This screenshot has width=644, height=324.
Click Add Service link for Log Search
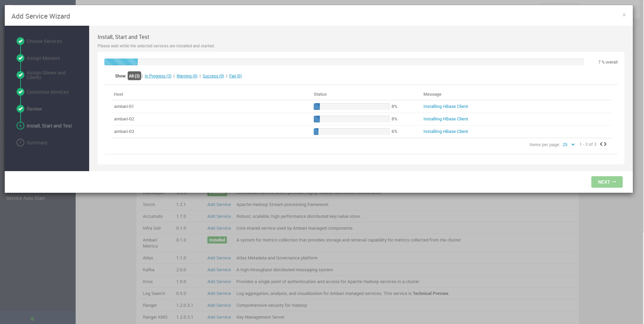[219, 294]
